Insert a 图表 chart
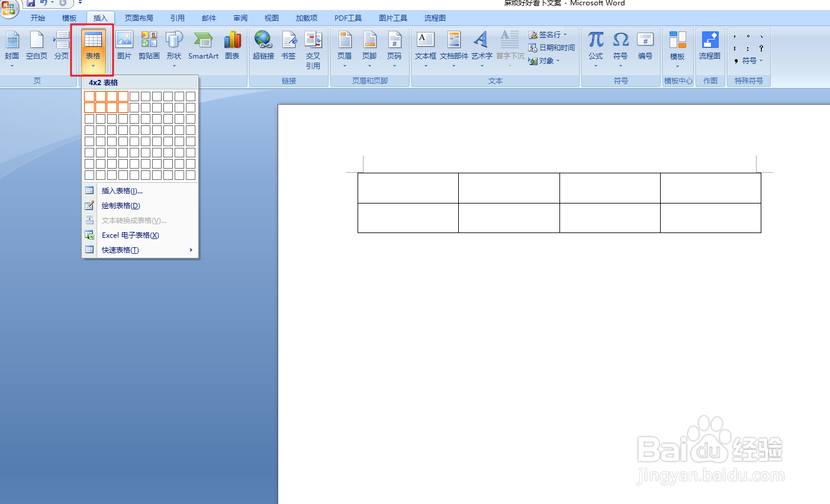The height and width of the screenshot is (504, 830). [232, 46]
